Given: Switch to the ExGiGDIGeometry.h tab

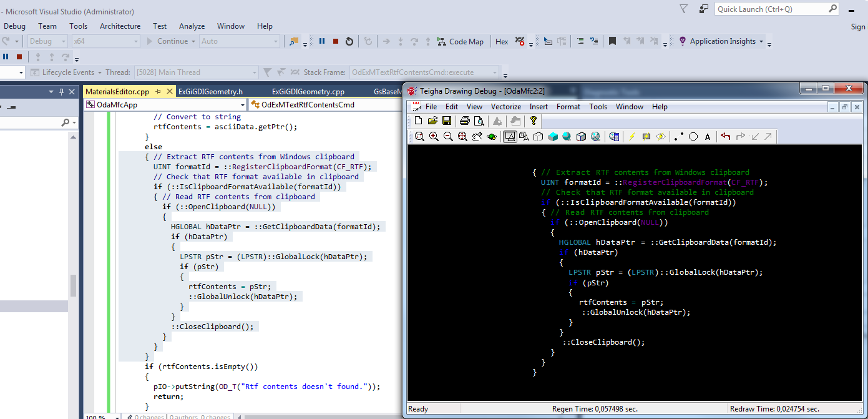Looking at the screenshot, I should point(210,91).
